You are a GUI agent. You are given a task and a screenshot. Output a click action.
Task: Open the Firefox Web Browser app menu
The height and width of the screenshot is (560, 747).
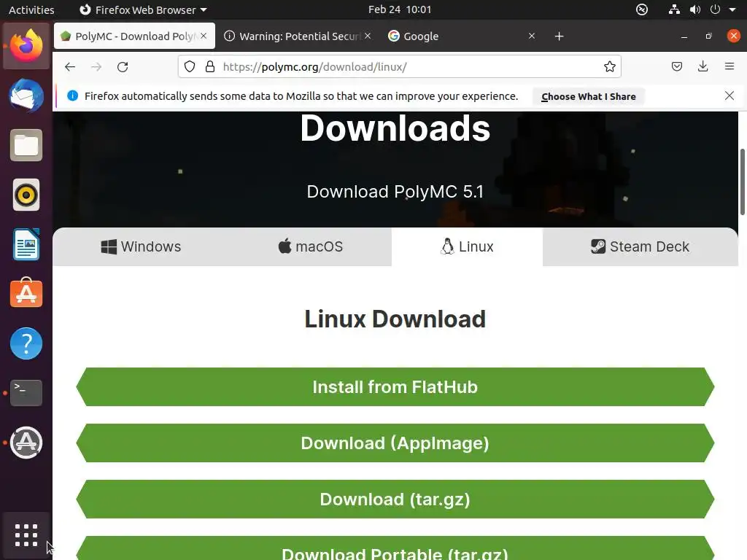(x=143, y=9)
